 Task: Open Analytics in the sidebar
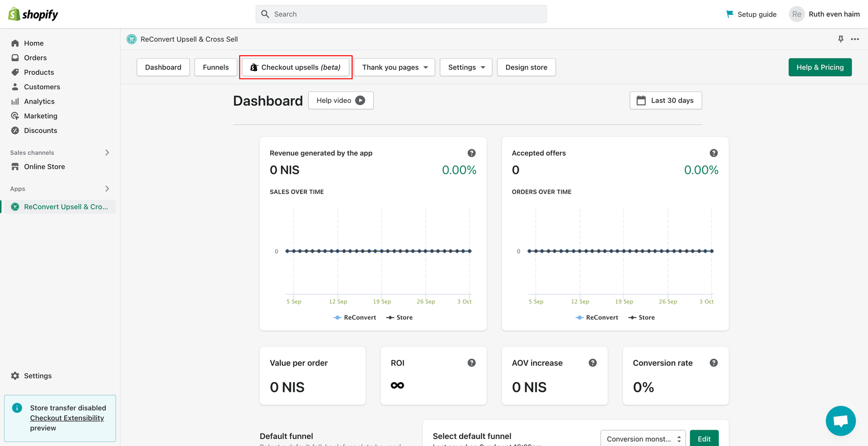(x=39, y=102)
